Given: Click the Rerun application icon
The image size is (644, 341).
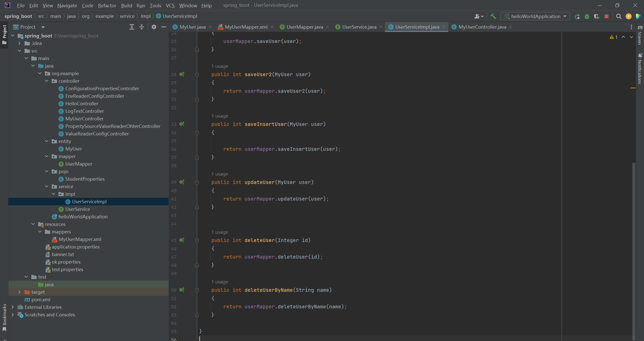Looking at the screenshot, I should tap(577, 16).
